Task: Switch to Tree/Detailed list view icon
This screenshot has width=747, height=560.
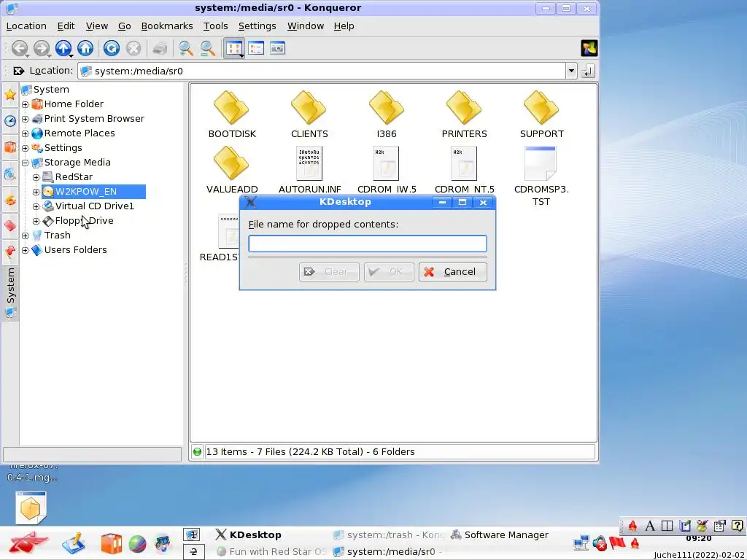Action: point(256,48)
